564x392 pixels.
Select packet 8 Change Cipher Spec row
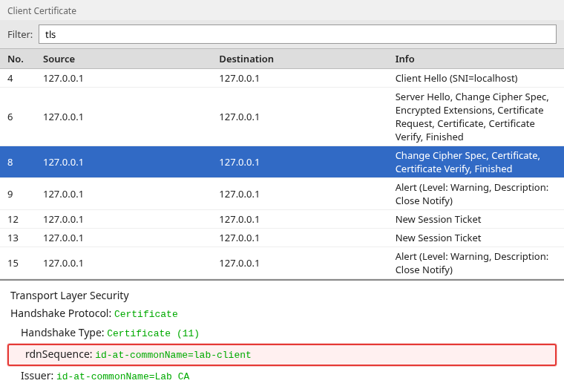pyautogui.click(x=282, y=162)
